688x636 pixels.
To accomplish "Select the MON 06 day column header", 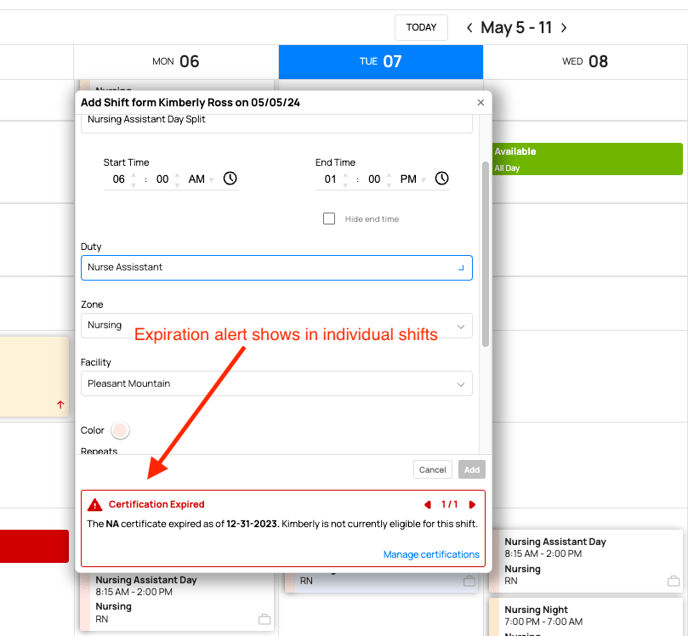I will (x=176, y=61).
